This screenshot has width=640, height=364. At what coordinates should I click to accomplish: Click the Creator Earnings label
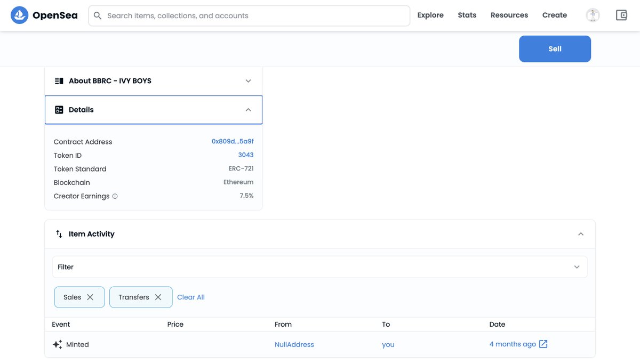[82, 196]
